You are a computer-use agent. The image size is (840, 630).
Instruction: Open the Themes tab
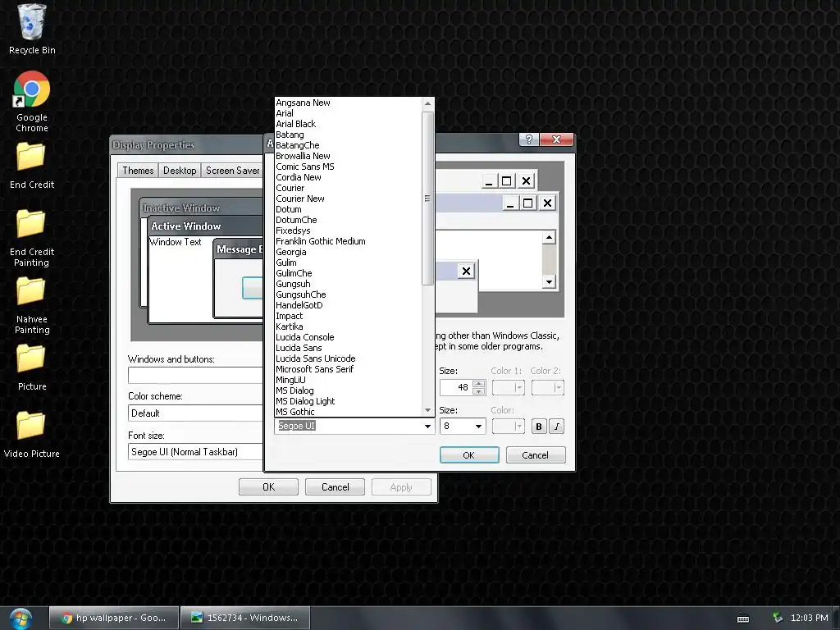point(138,171)
